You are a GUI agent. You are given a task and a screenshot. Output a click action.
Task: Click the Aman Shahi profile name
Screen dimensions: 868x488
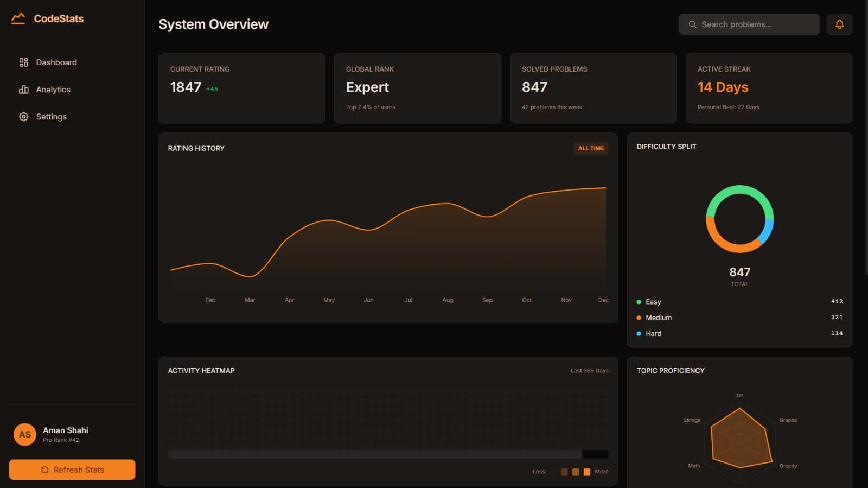click(66, 430)
